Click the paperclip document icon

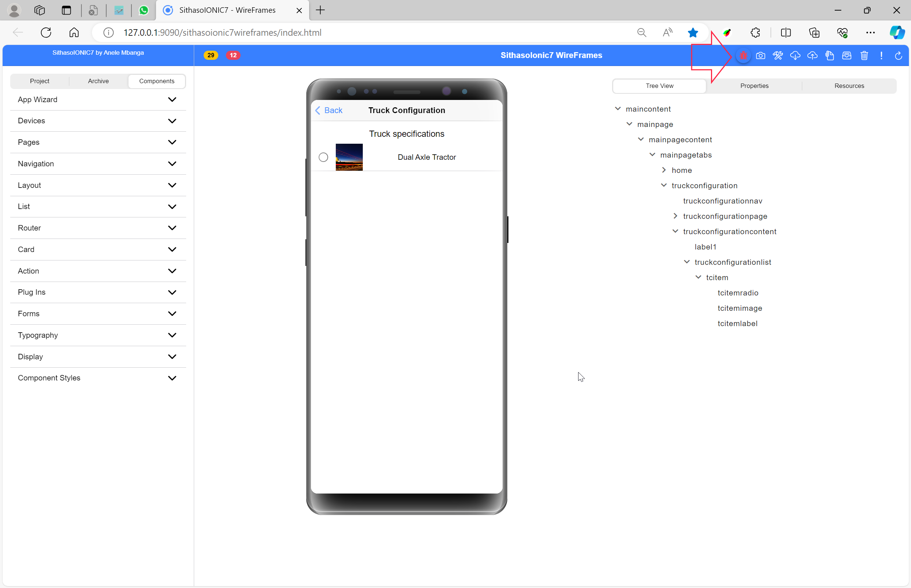(x=829, y=56)
